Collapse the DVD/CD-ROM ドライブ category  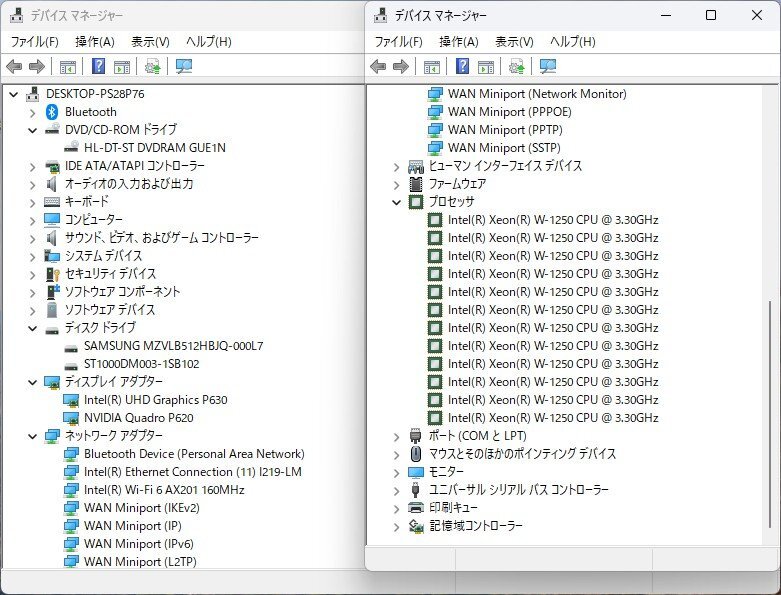(x=32, y=130)
